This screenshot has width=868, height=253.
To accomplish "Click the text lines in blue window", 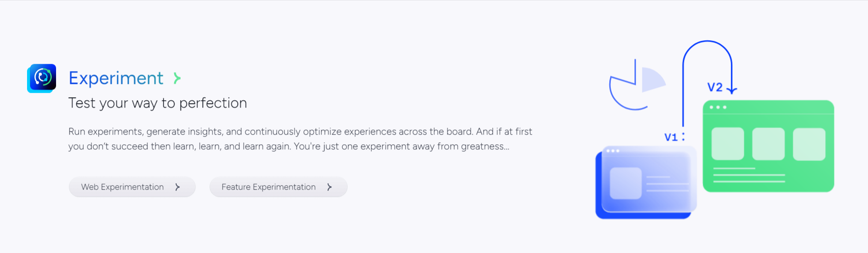I will (x=667, y=184).
